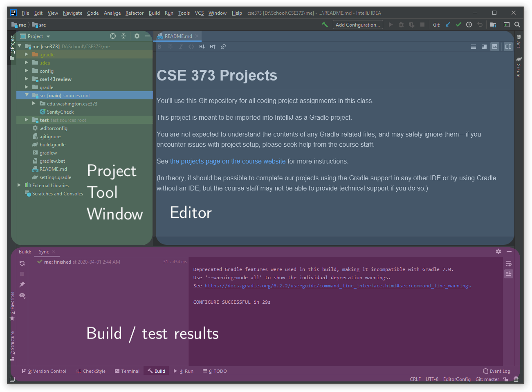Toggle bold formatting in the Markdown toolbar
532x392 pixels.
[159, 47]
